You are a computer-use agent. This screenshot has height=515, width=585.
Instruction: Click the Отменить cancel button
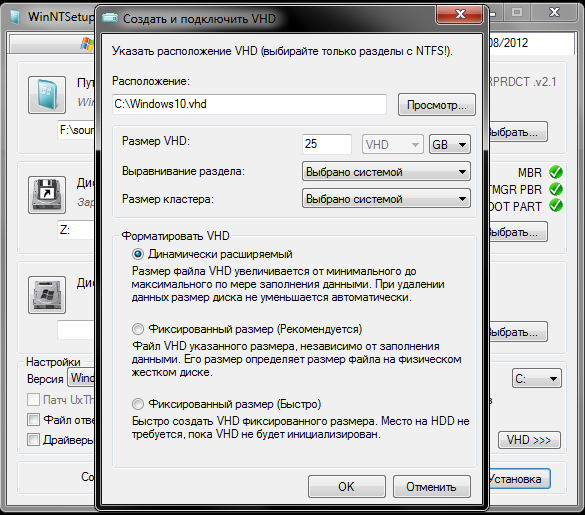432,486
